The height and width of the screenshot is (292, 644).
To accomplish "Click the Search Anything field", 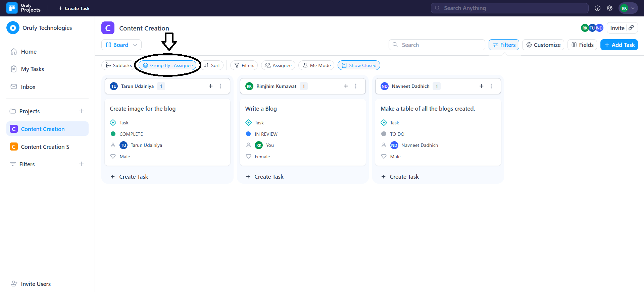I will coord(509,8).
